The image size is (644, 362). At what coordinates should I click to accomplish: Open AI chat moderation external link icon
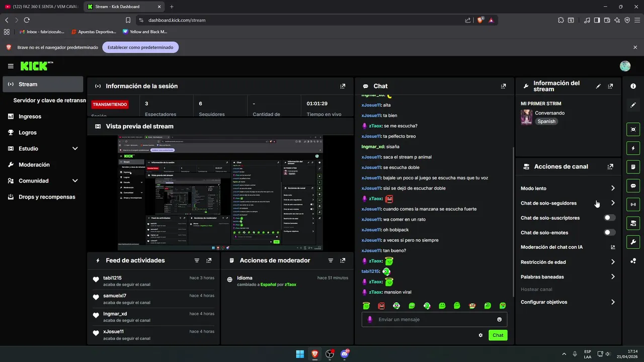click(x=613, y=247)
